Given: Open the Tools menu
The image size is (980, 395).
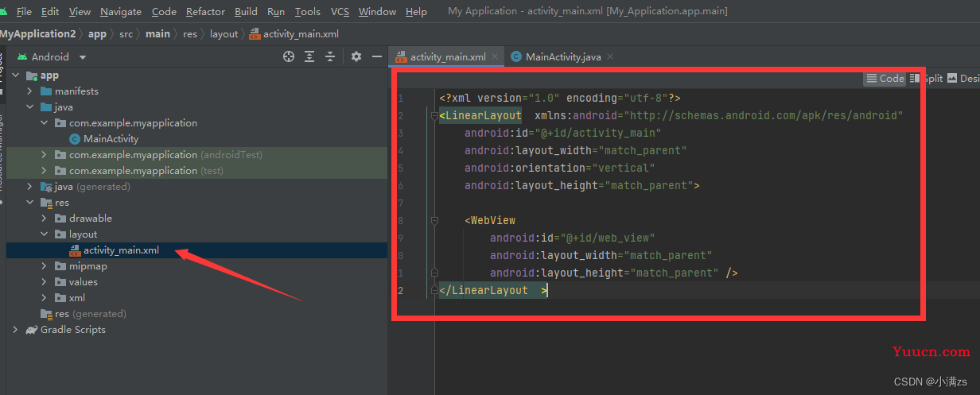Looking at the screenshot, I should (x=307, y=12).
